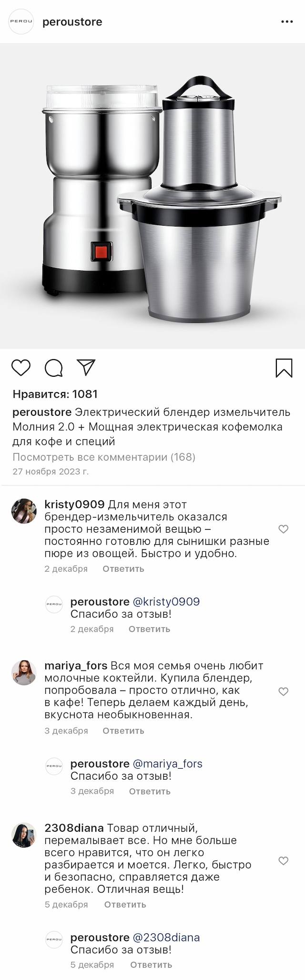Reply to kristy0909's comment
Image resolution: width=305 pixels, height=980 pixels.
(123, 568)
